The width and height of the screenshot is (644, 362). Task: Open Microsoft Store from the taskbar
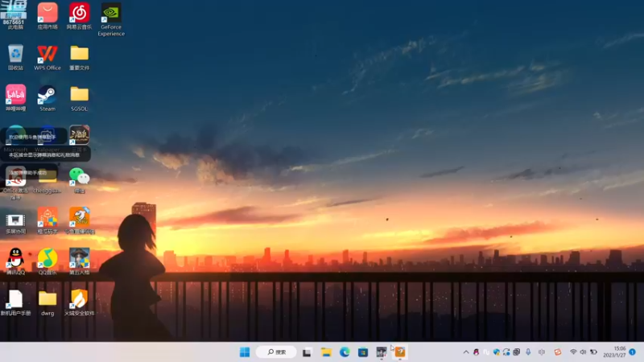(x=363, y=352)
